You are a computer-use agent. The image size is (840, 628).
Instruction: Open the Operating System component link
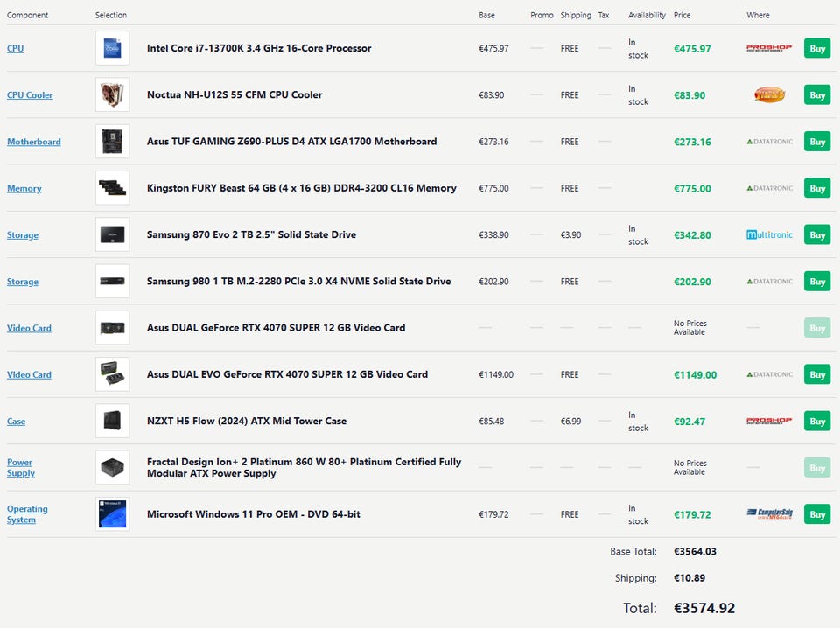pyautogui.click(x=27, y=514)
